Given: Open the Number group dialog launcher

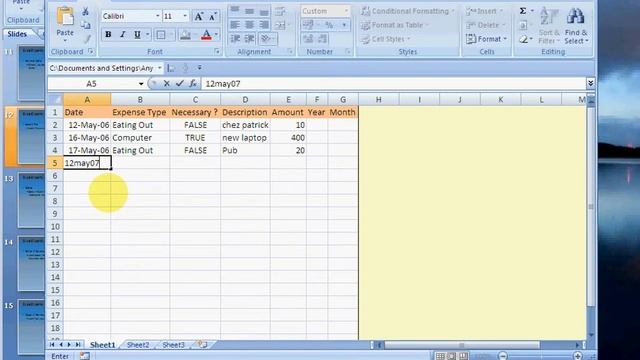Looking at the screenshot, I should (348, 51).
